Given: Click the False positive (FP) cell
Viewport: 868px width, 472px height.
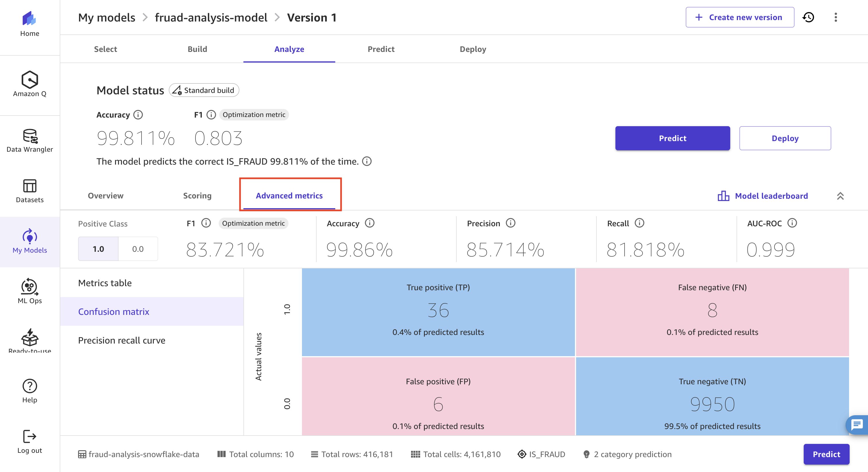Looking at the screenshot, I should [438, 396].
